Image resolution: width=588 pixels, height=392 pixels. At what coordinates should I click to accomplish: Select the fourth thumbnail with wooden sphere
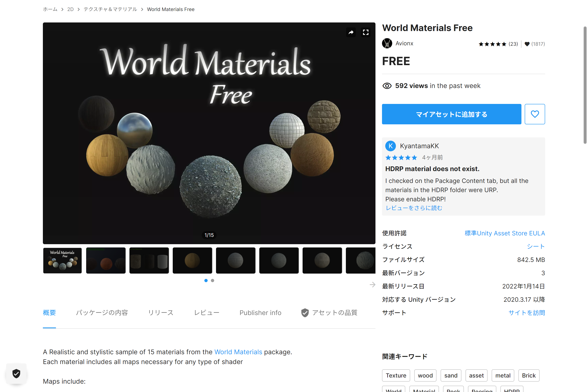[x=193, y=261]
